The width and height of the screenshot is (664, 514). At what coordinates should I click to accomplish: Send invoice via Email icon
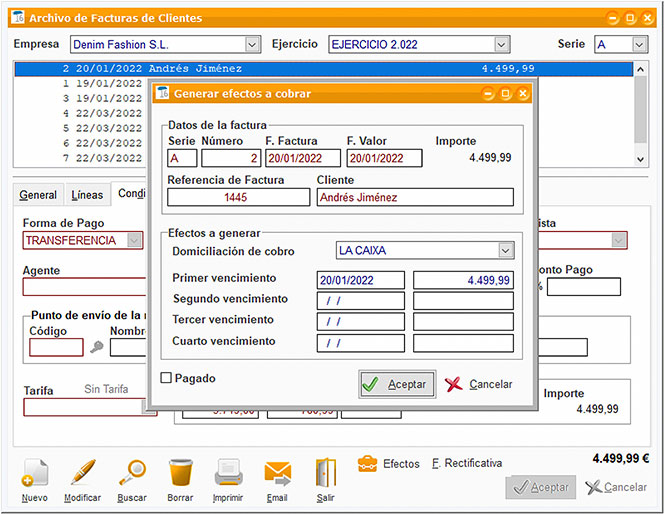point(277,473)
